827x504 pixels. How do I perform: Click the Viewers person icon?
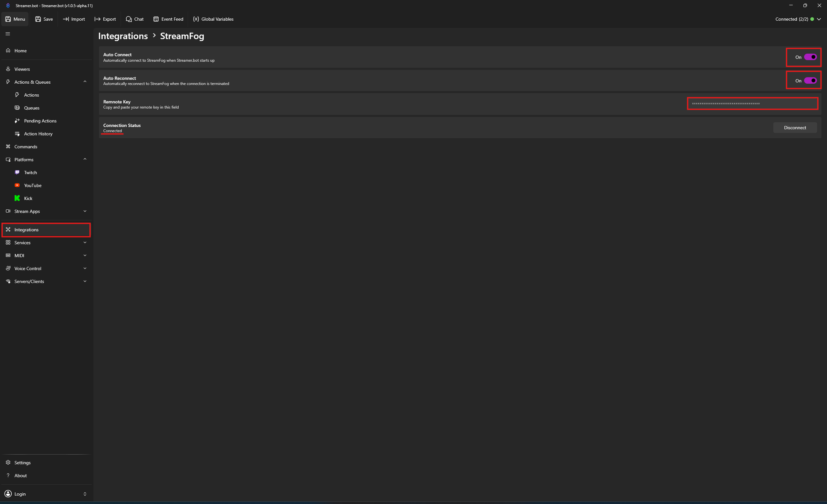(8, 69)
